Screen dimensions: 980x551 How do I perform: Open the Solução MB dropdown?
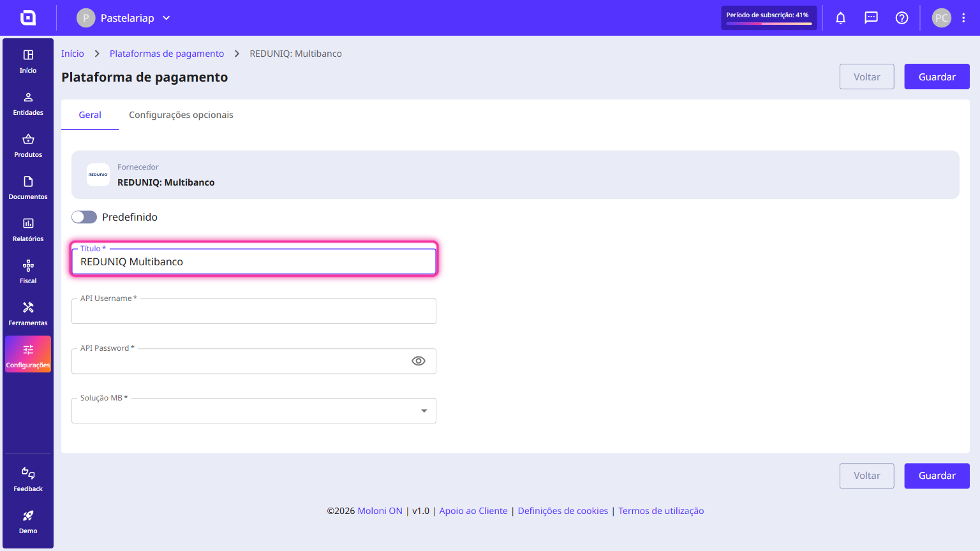coord(254,411)
